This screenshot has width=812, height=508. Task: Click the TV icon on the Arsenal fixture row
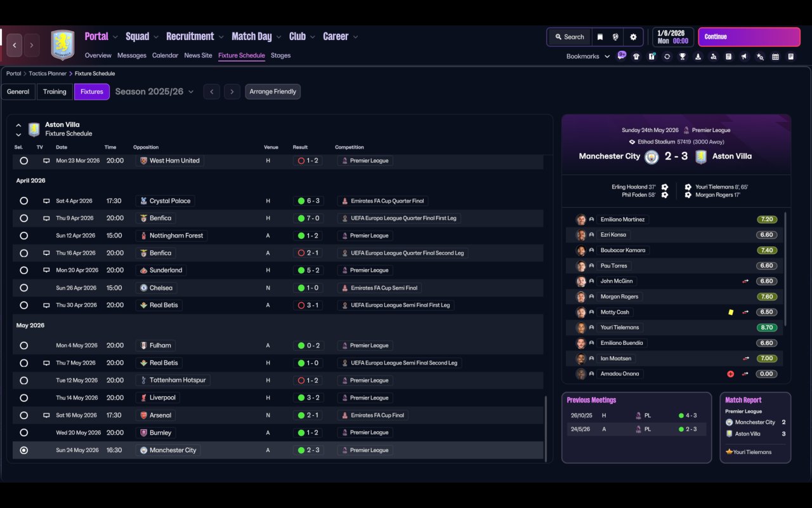pyautogui.click(x=46, y=415)
